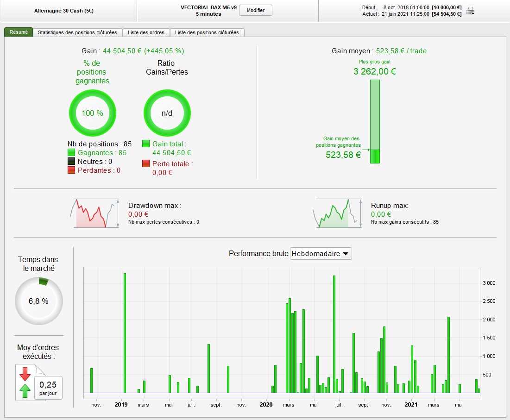Click the green Gain total legend square
The image size is (510, 420).
click(x=146, y=144)
